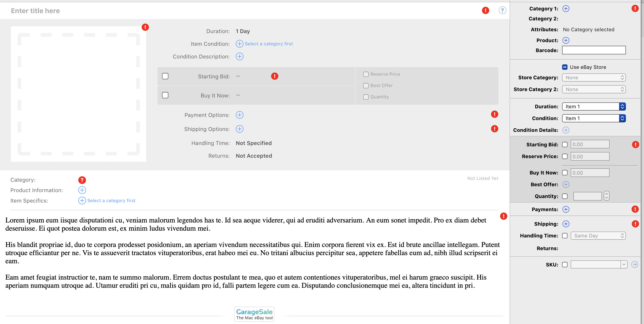The width and height of the screenshot is (644, 324).
Task: Click Select a category first near Item Condition
Action: pos(269,44)
